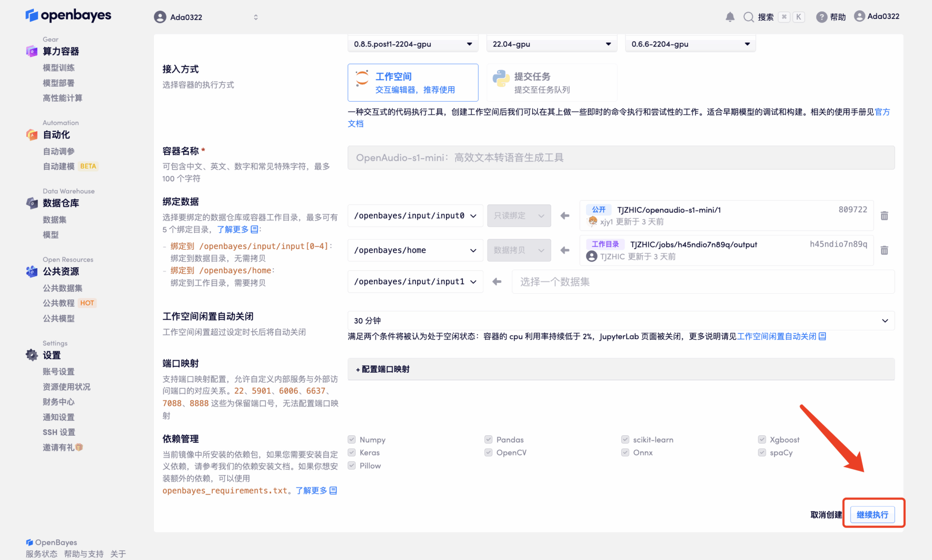Open the /openbayes/input/input1 path dropdown

[415, 281]
